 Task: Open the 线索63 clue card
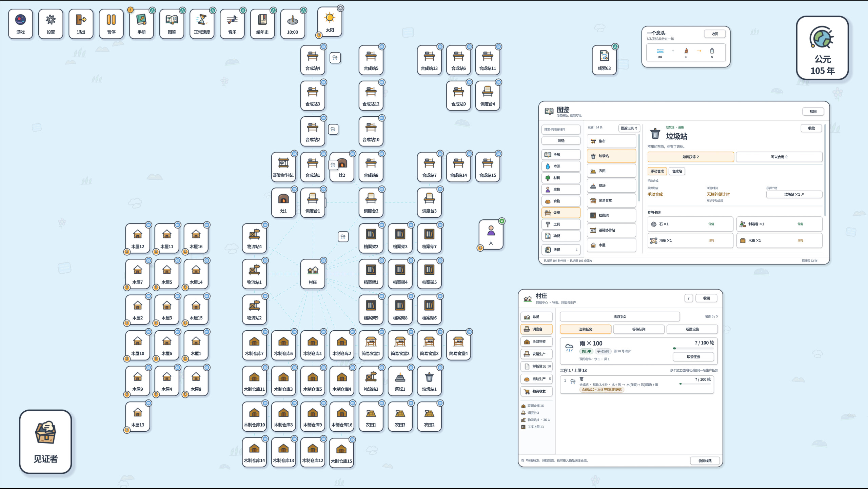tap(604, 60)
